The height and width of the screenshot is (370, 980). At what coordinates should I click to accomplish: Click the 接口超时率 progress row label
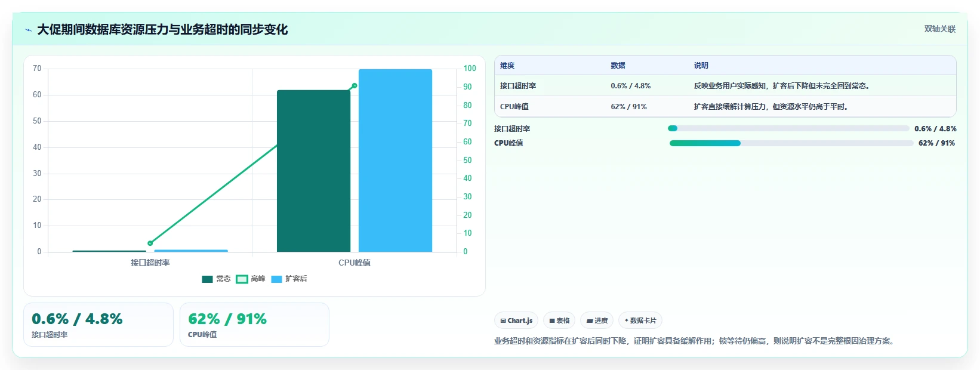512,129
